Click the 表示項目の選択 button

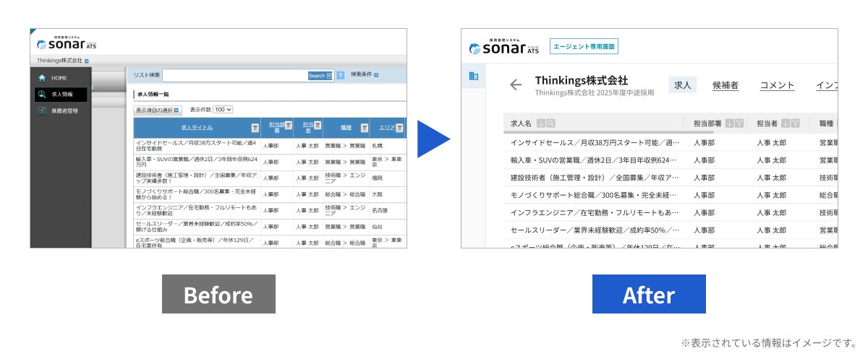158,111
